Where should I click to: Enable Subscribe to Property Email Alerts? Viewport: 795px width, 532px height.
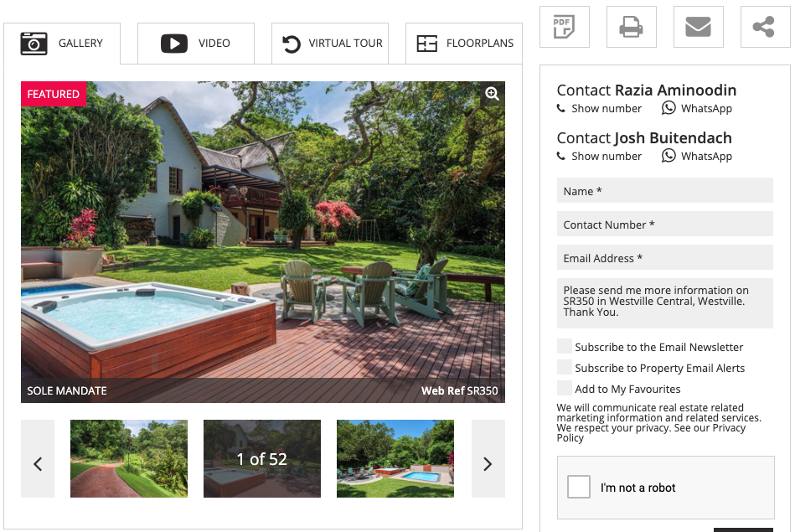(x=565, y=367)
